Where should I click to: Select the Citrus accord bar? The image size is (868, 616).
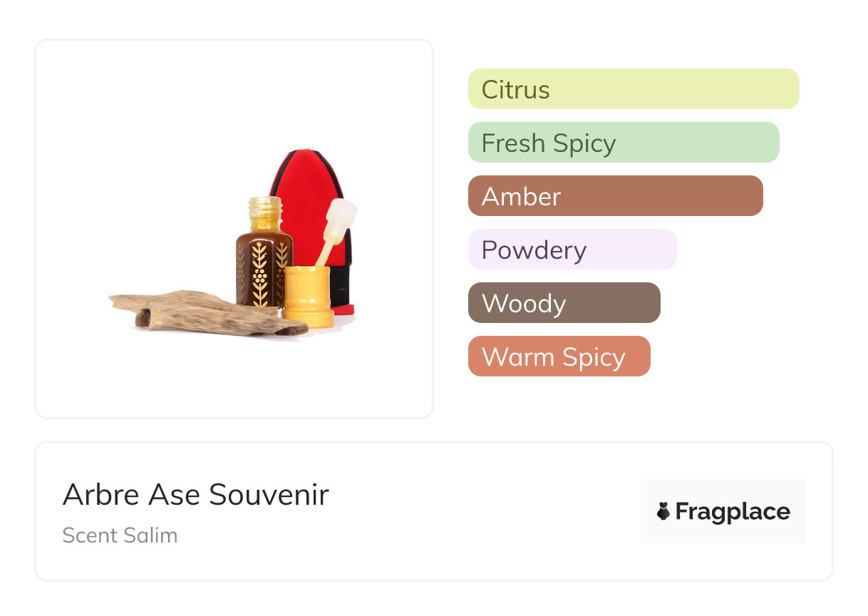coord(633,89)
